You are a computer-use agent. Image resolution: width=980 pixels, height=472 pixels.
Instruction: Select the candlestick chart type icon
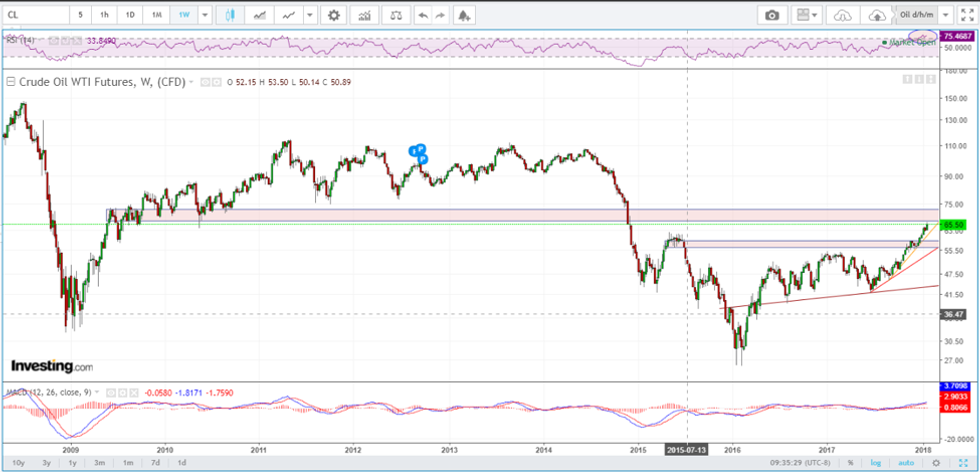pyautogui.click(x=231, y=15)
